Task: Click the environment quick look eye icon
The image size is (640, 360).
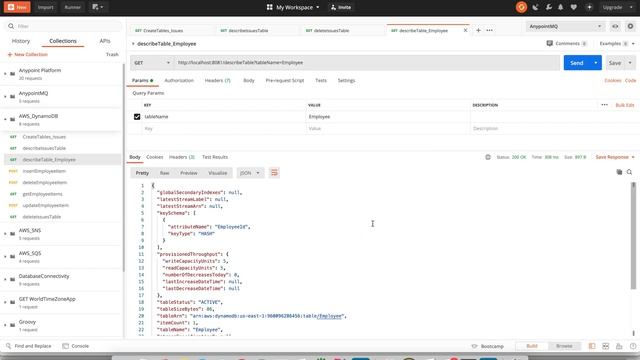Action: [615, 27]
